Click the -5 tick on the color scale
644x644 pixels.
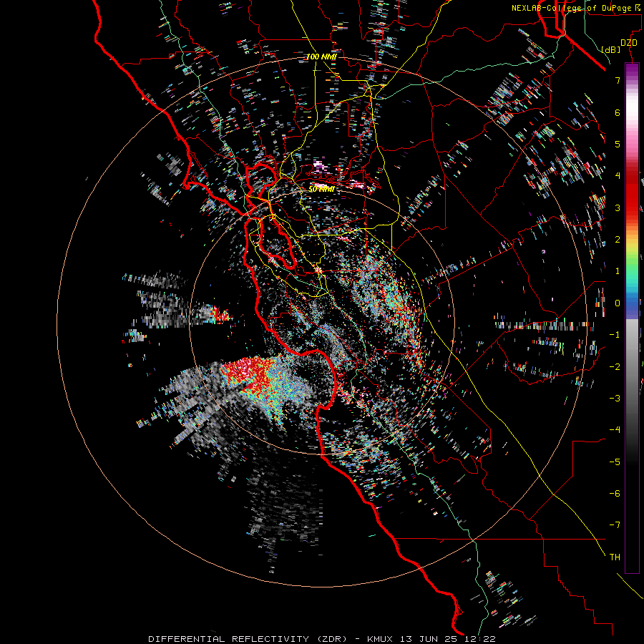pyautogui.click(x=615, y=462)
